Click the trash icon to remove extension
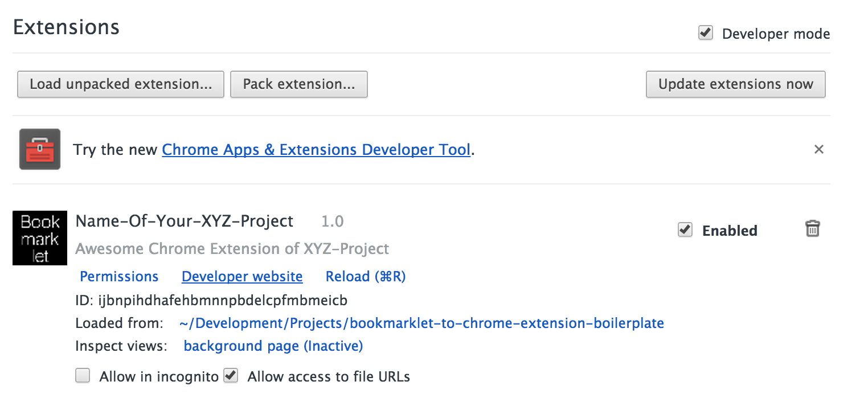Screen dimensions: 868x402 pos(812,229)
